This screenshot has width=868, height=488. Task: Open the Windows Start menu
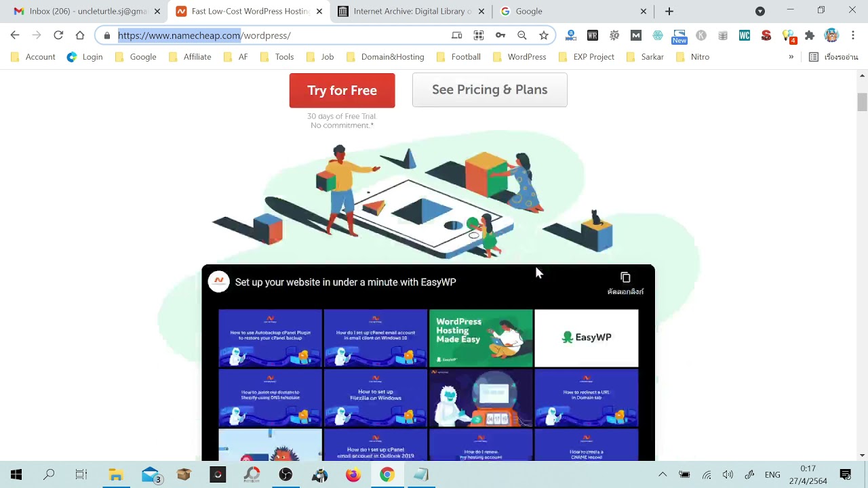pos(16,474)
